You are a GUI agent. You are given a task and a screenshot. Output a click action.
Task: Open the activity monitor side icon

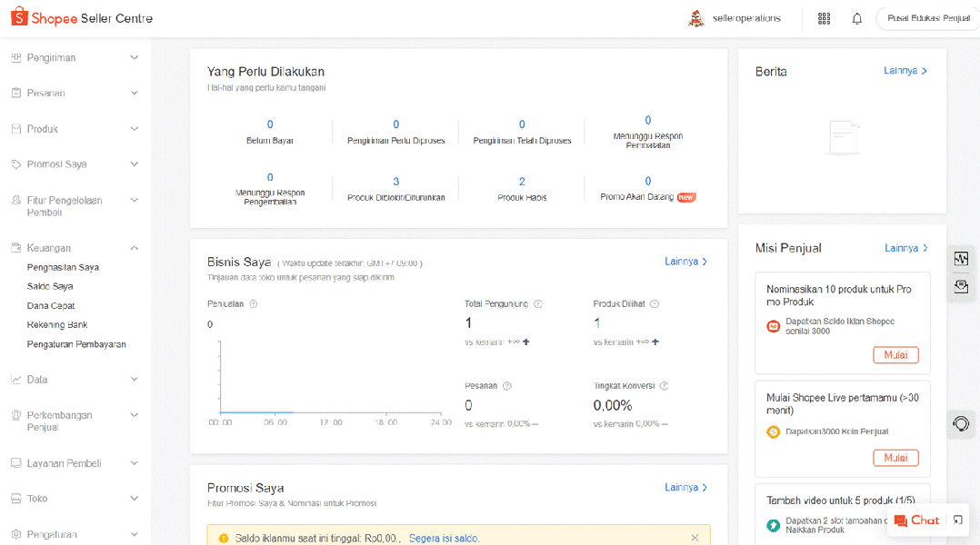(x=961, y=259)
